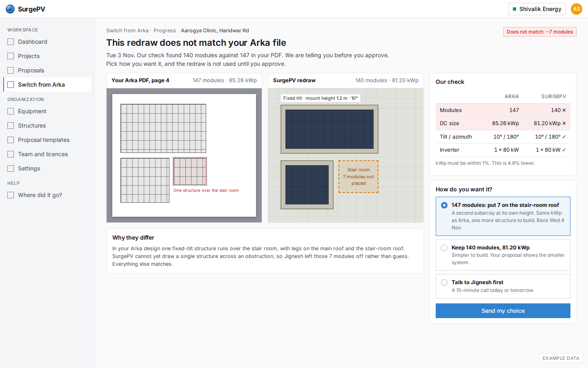Click the 'Tilt / azimuth' row label

(x=456, y=137)
